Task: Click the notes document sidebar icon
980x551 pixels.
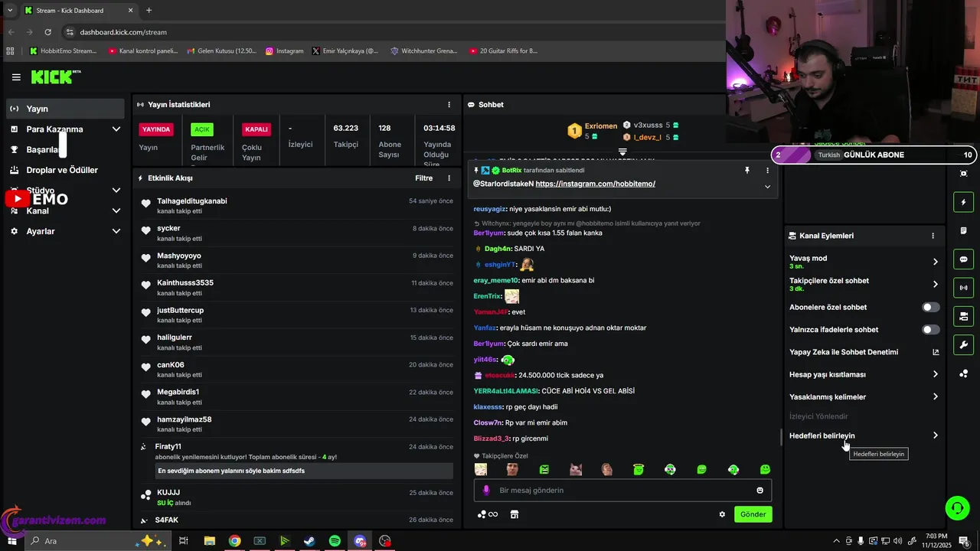Action: pos(963,230)
